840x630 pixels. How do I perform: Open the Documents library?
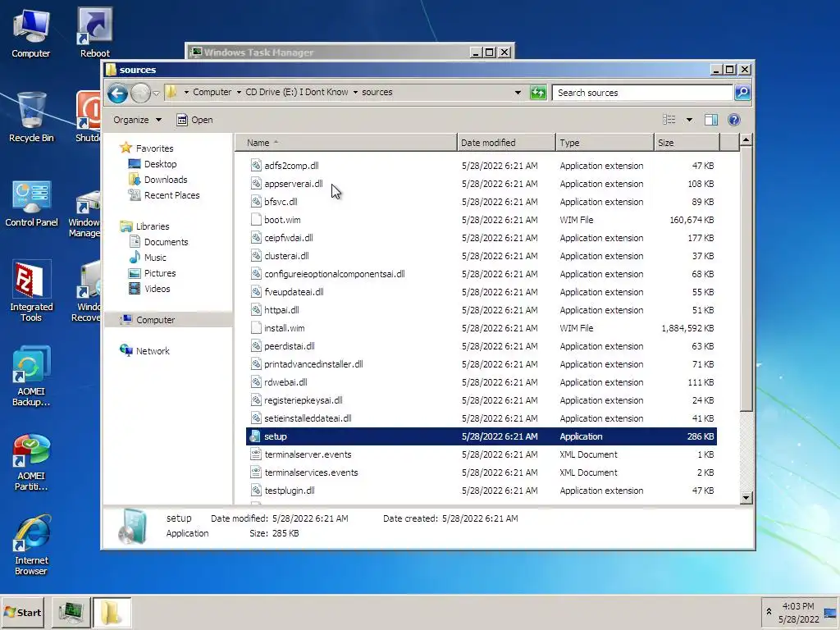166,242
